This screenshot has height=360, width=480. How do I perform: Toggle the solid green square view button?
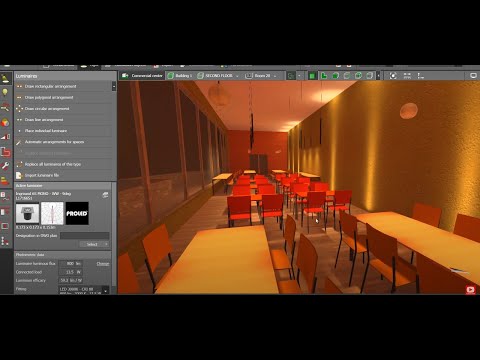point(312,76)
